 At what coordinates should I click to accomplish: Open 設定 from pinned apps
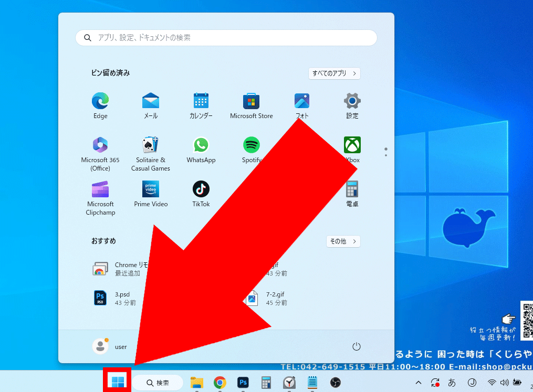click(352, 105)
